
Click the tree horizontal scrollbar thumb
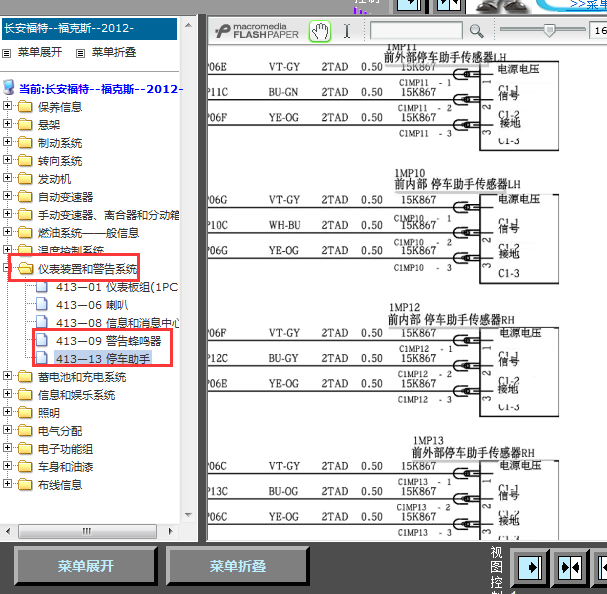87,531
